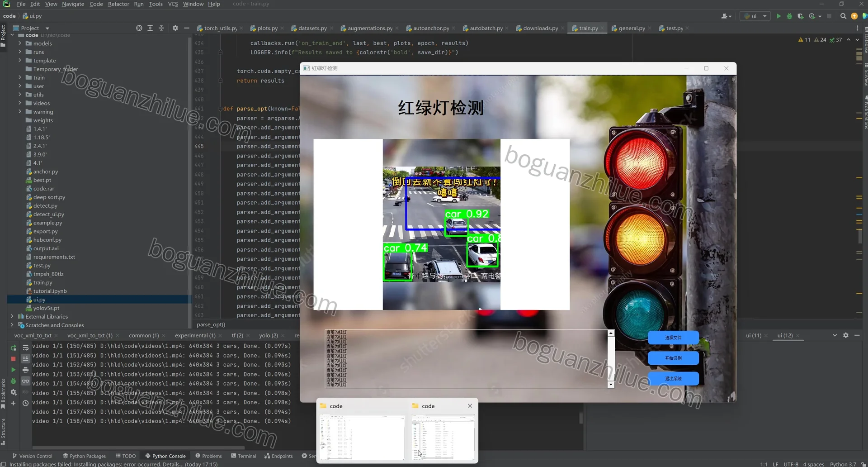Toggle scroll to end in console

26,358
